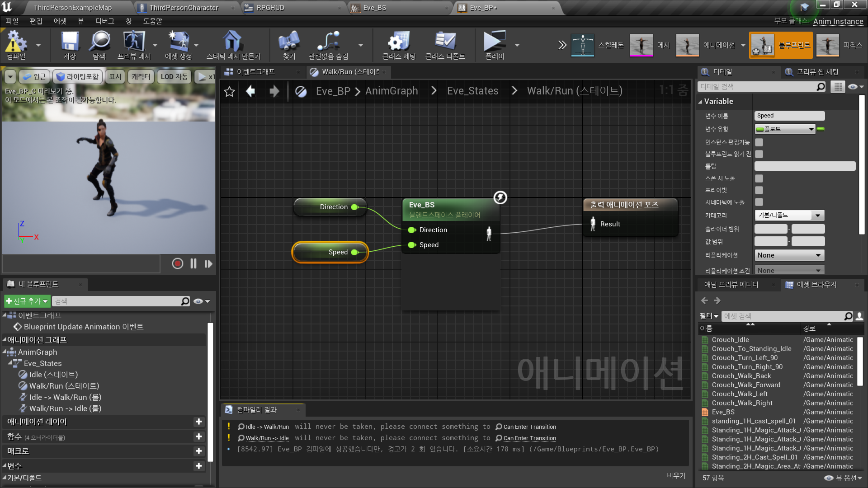The image size is (868, 488).
Task: Switch to the 이벤트그래프 tab
Action: (255, 72)
